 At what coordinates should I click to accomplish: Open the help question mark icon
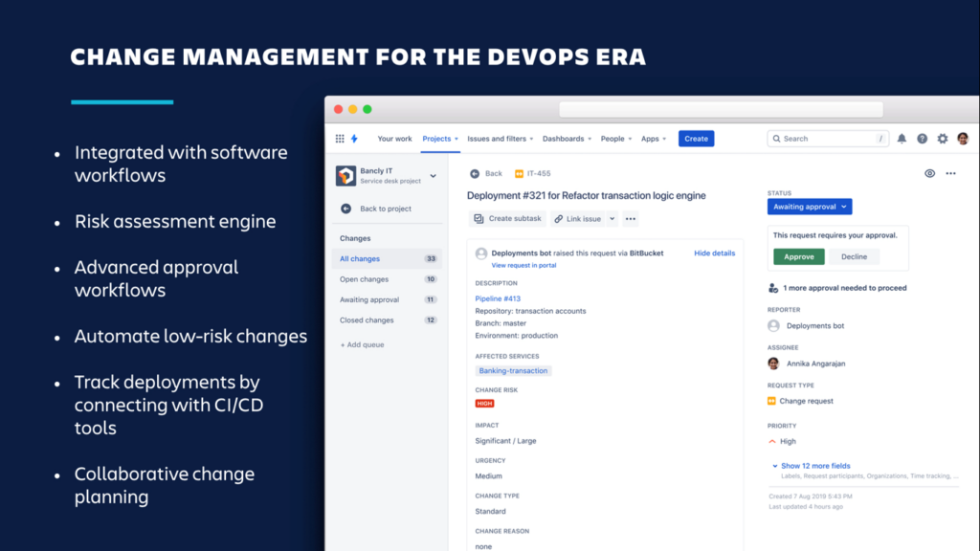922,139
